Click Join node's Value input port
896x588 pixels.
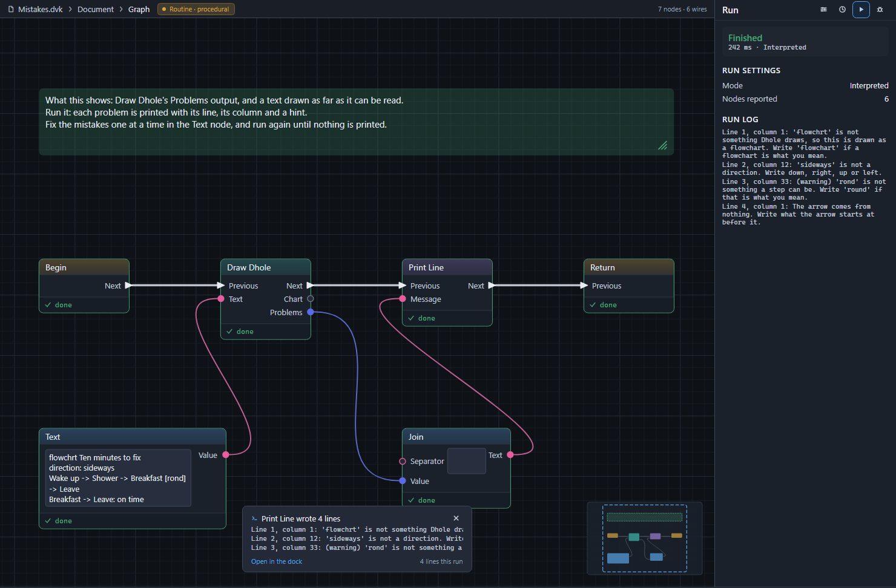coord(403,481)
